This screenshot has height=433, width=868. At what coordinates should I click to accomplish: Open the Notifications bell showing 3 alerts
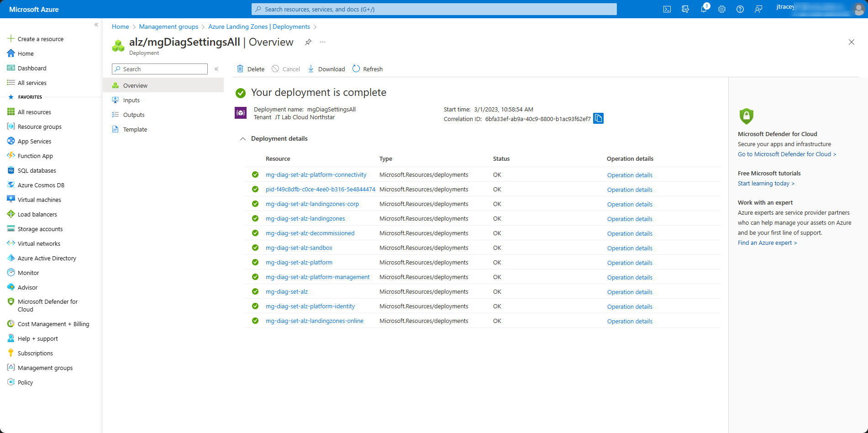pyautogui.click(x=703, y=9)
